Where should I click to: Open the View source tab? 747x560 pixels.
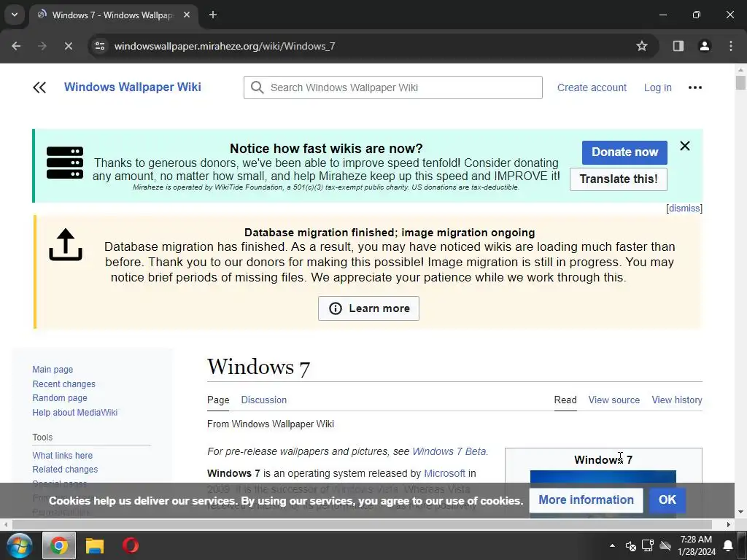[614, 400]
